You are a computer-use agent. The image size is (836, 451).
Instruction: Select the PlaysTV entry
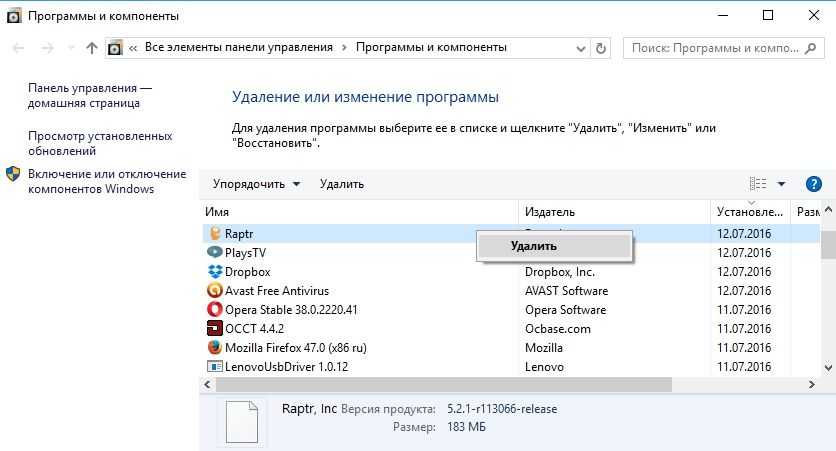(x=245, y=253)
